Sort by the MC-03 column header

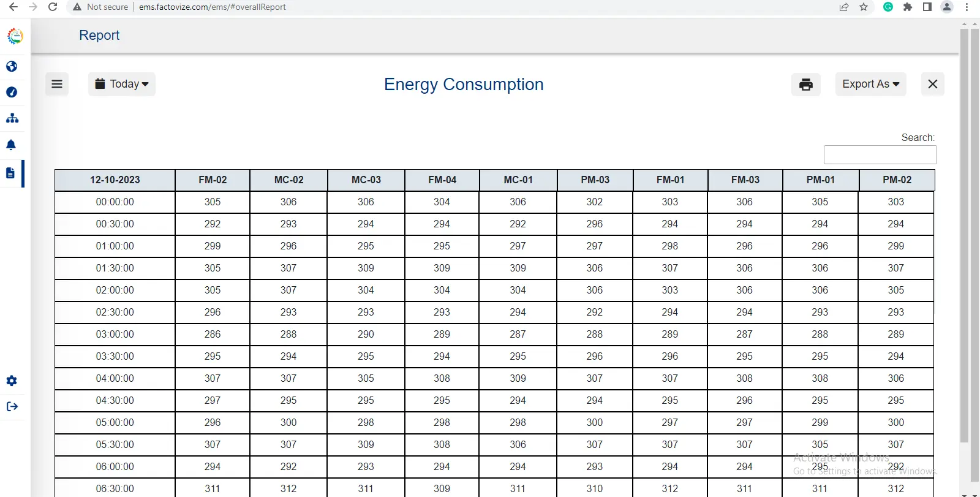[366, 180]
